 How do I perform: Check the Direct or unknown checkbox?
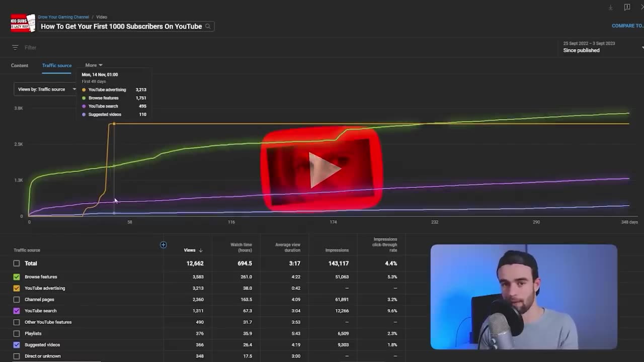point(17,356)
